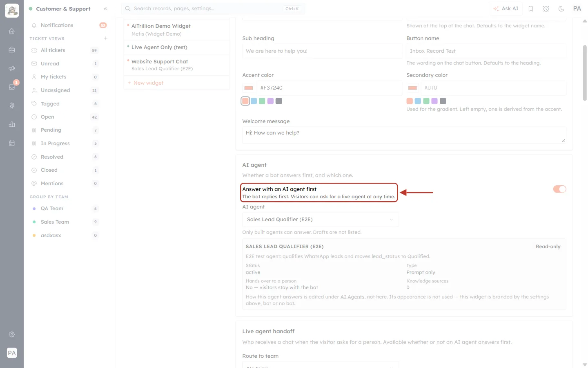Open the megaphone campaigns icon
Image resolution: width=588 pixels, height=368 pixels.
pyautogui.click(x=12, y=68)
